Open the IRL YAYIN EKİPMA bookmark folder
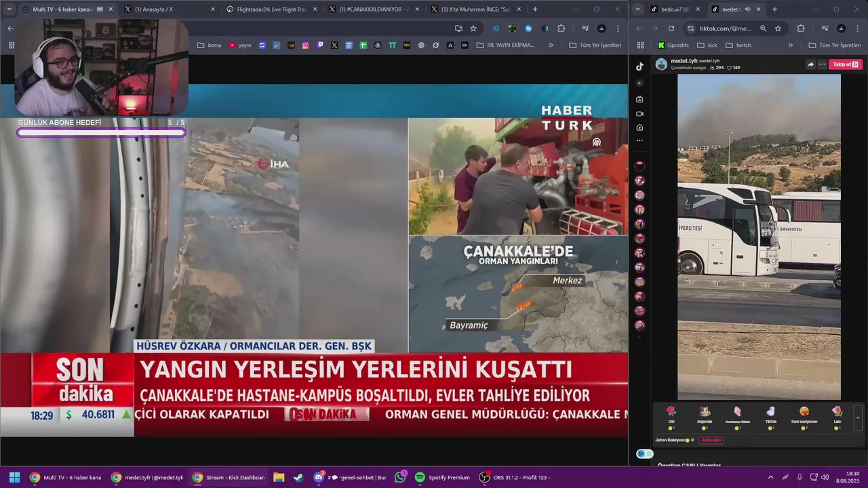 point(505,45)
